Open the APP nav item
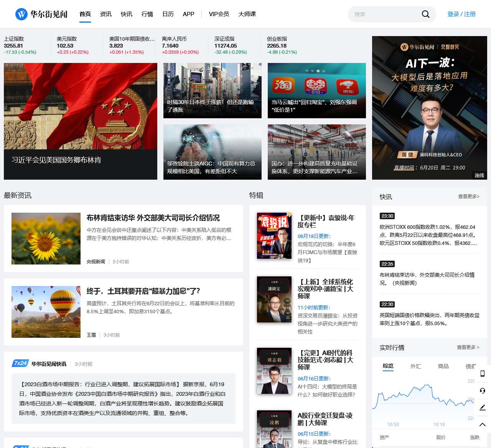Image resolution: width=491 pixels, height=448 pixels. point(188,14)
